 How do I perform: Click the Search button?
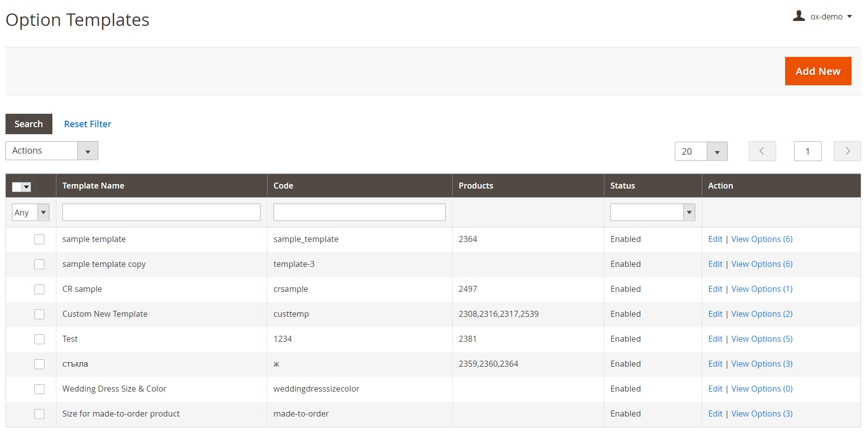(x=29, y=124)
